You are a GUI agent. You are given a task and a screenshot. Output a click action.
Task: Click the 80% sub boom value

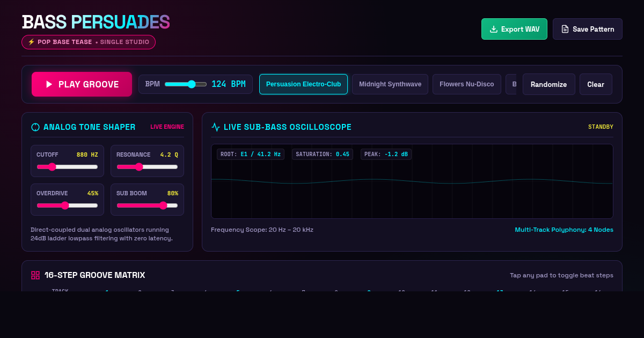[173, 193]
